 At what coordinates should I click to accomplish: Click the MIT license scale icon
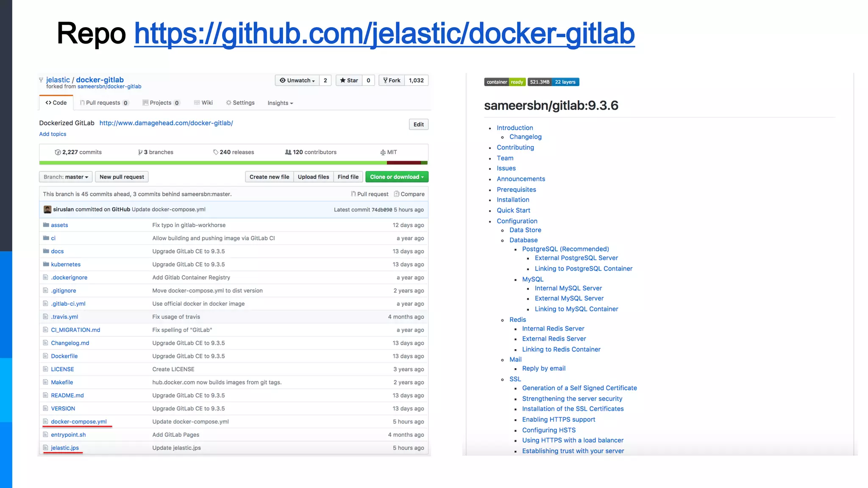[x=383, y=152]
